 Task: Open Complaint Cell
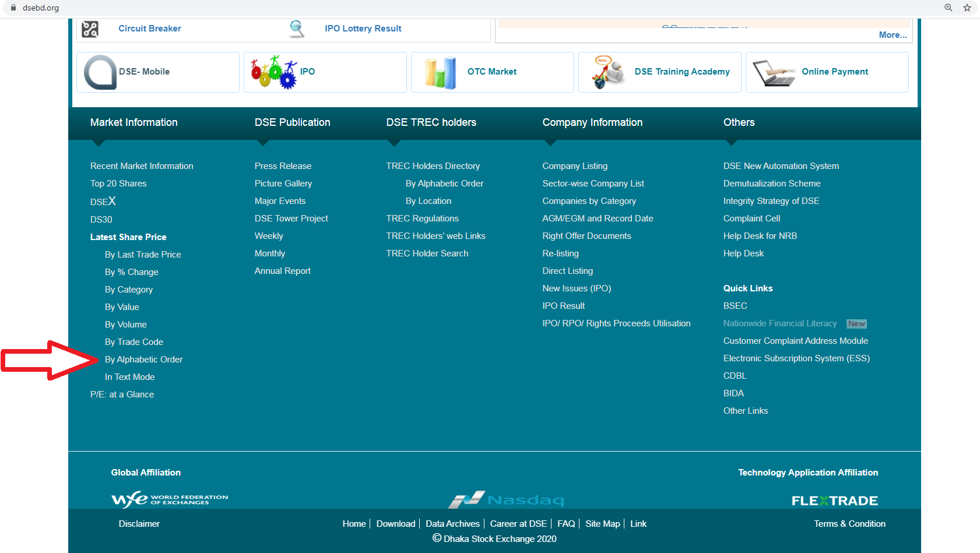(x=752, y=219)
